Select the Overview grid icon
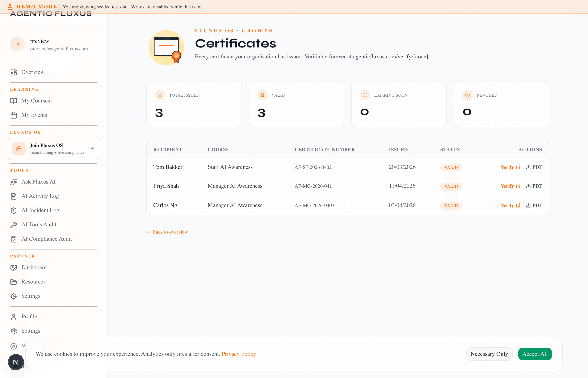588x378 pixels. tap(14, 72)
